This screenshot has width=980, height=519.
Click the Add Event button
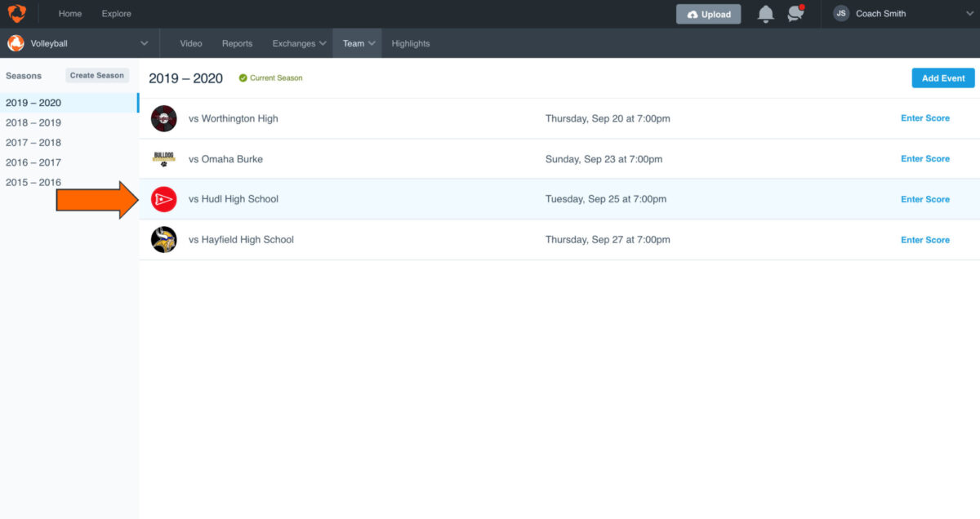(x=943, y=78)
